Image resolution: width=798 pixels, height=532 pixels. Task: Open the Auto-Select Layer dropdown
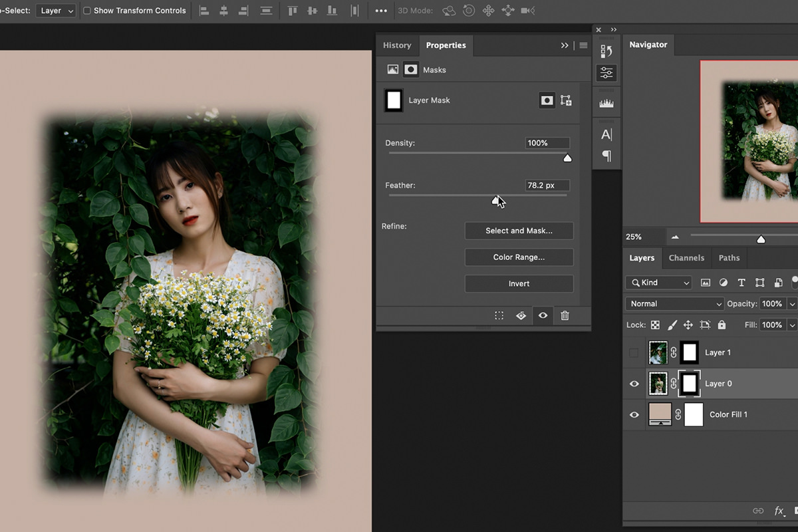[55, 11]
